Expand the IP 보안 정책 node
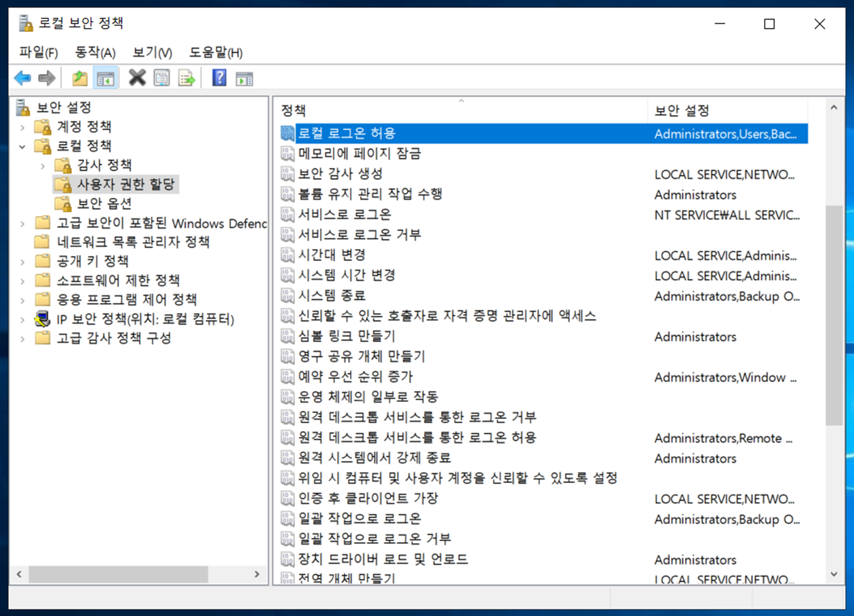 [x=22, y=319]
